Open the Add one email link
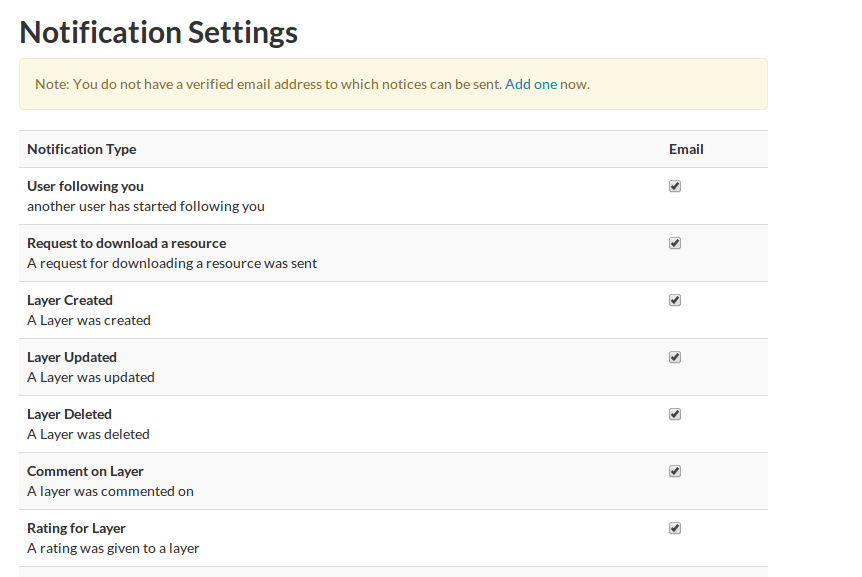 [531, 84]
